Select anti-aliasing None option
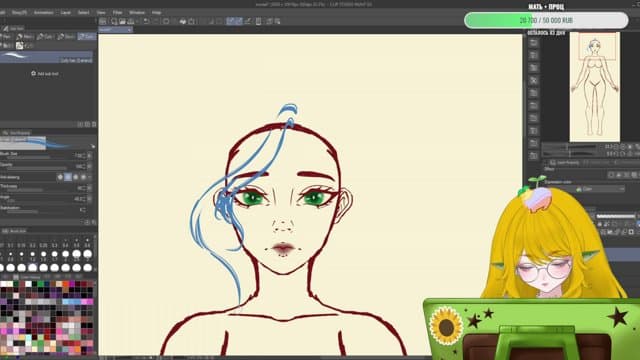 point(60,177)
